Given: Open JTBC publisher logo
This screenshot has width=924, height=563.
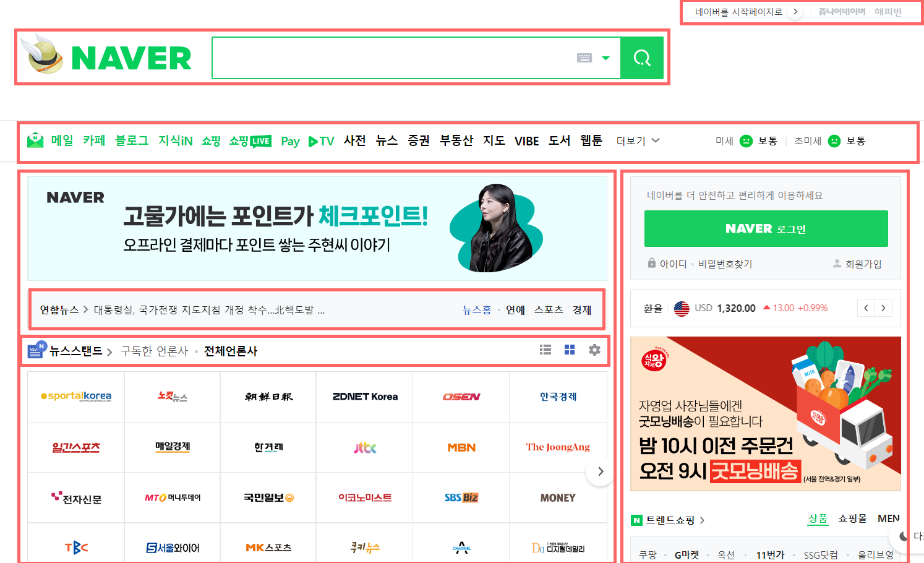Looking at the screenshot, I should coord(365,447).
